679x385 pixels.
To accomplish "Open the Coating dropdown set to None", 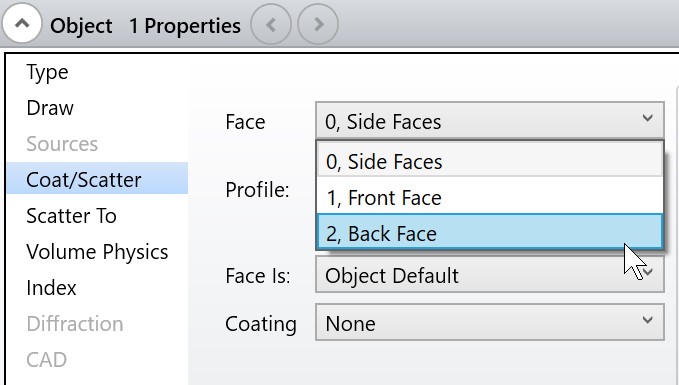I will pos(490,322).
